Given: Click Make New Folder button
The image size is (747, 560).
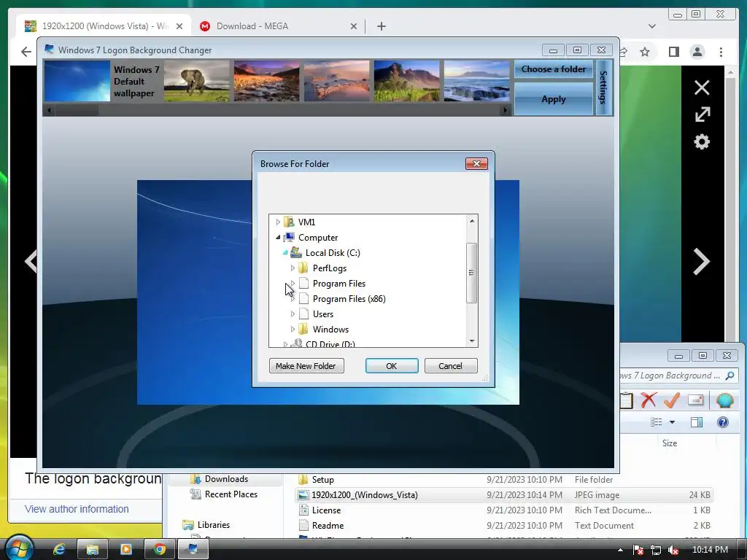Looking at the screenshot, I should pyautogui.click(x=306, y=366).
